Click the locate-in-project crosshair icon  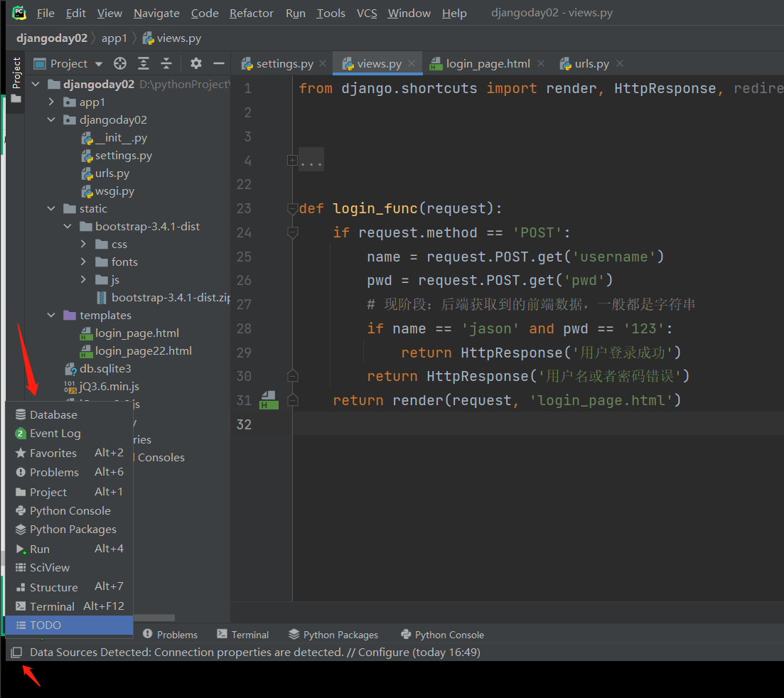click(x=120, y=63)
